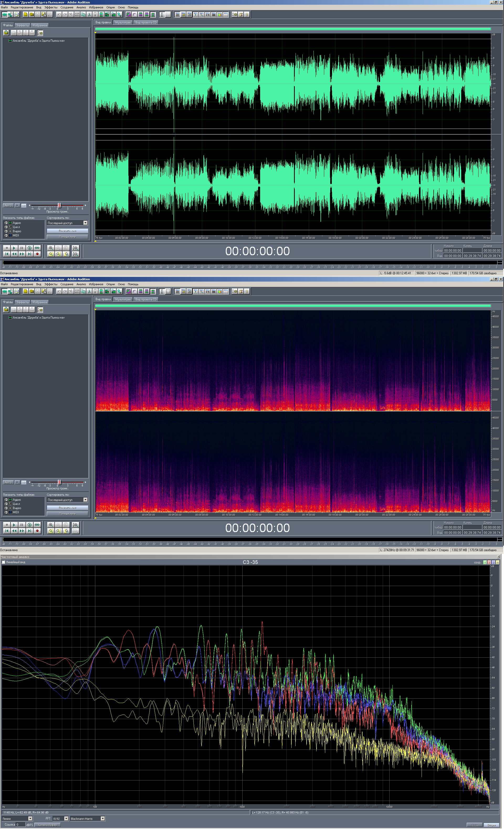The image size is (504, 829).
Task: Click the Help question-mark icon in top toolbar
Action: [247, 14]
